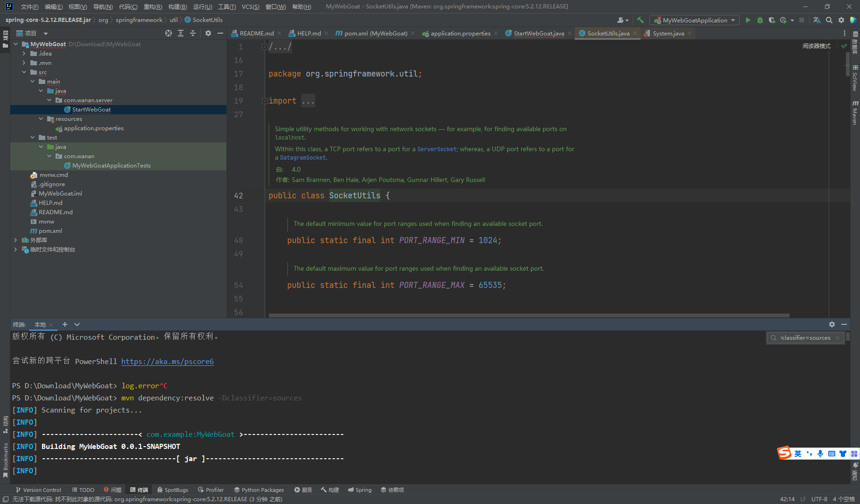Stop running process square button
The image size is (860, 504).
point(802,20)
